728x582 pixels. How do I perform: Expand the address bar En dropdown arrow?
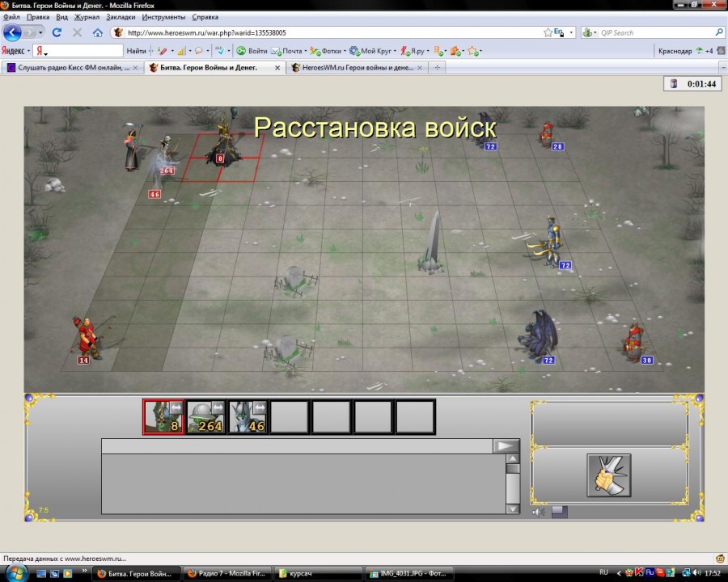[x=572, y=32]
